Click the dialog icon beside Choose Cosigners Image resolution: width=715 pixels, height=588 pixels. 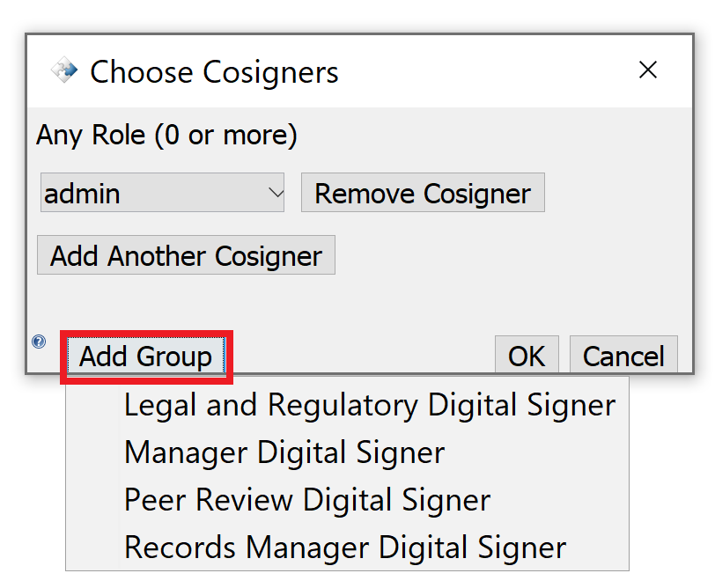(64, 71)
